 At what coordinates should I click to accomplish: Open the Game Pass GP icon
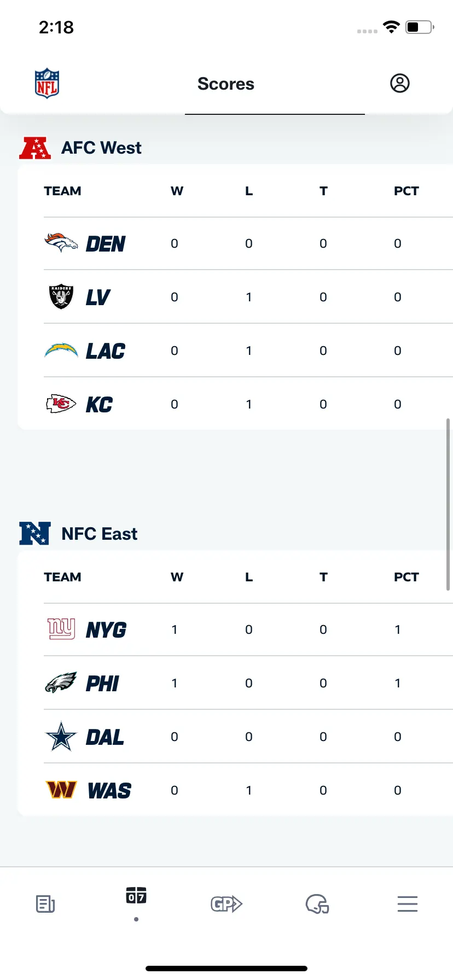pyautogui.click(x=226, y=904)
